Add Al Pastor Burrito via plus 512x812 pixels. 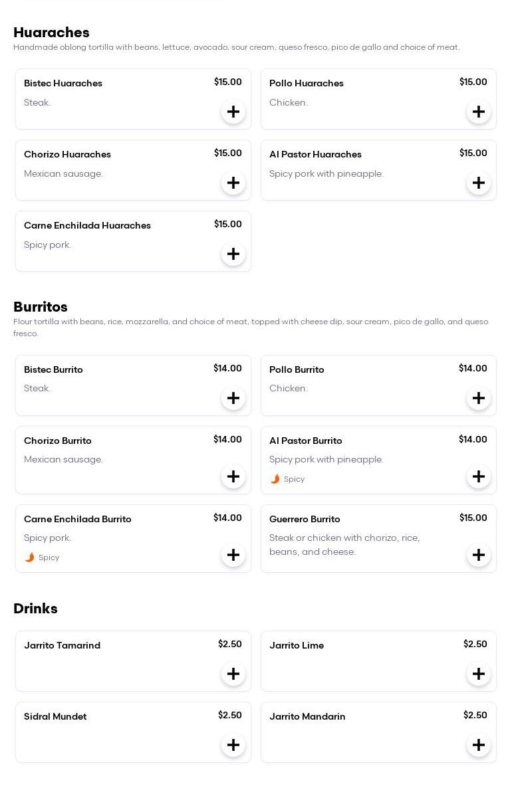coord(479,476)
